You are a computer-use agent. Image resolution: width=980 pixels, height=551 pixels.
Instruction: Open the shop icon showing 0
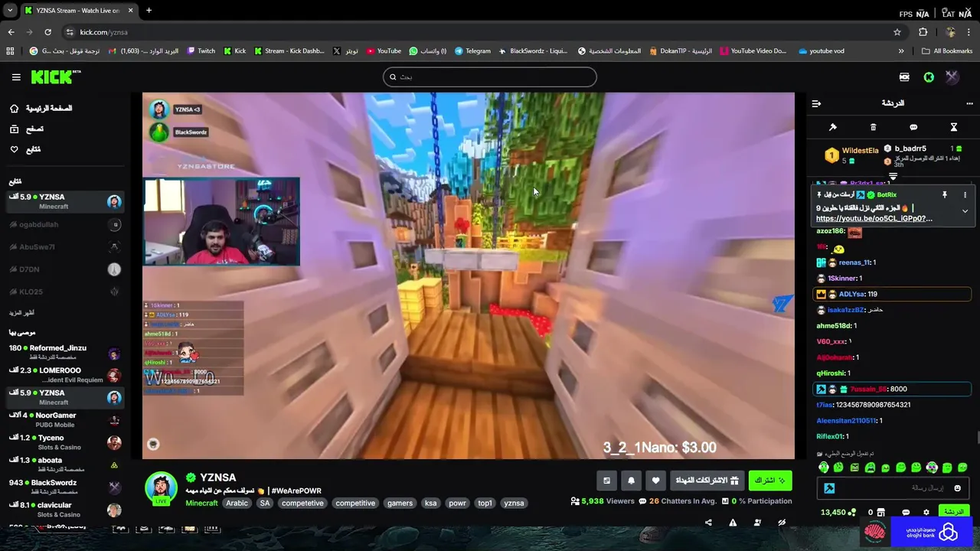877,513
